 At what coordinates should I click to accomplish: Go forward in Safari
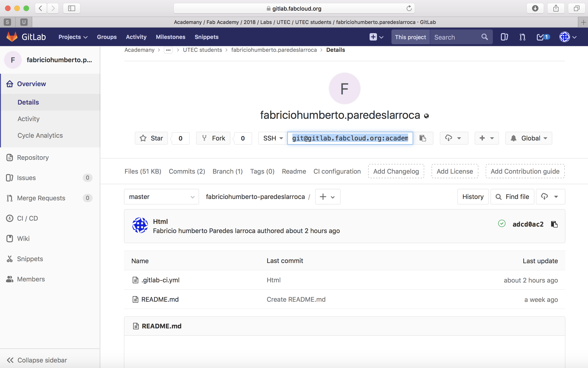tap(53, 8)
